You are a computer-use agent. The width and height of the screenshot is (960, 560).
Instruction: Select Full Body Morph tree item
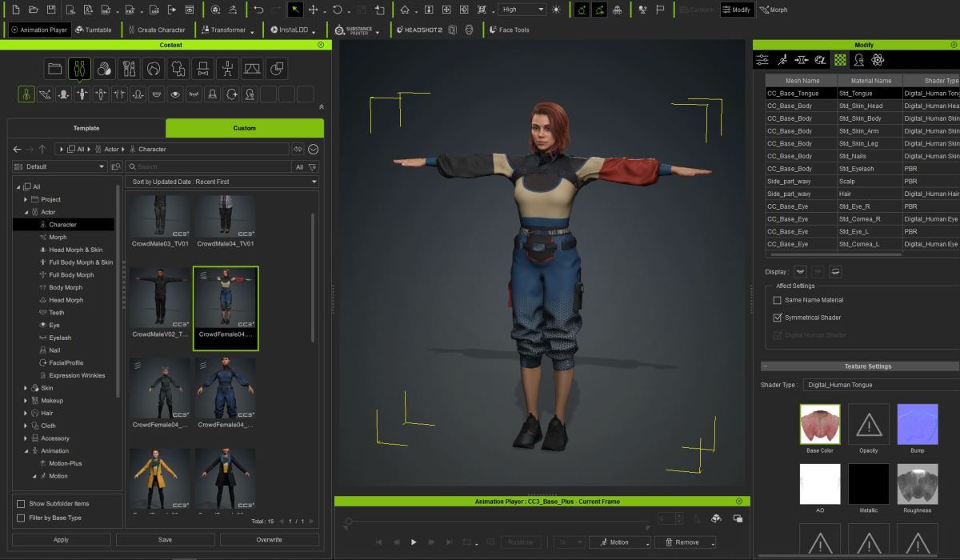[71, 275]
